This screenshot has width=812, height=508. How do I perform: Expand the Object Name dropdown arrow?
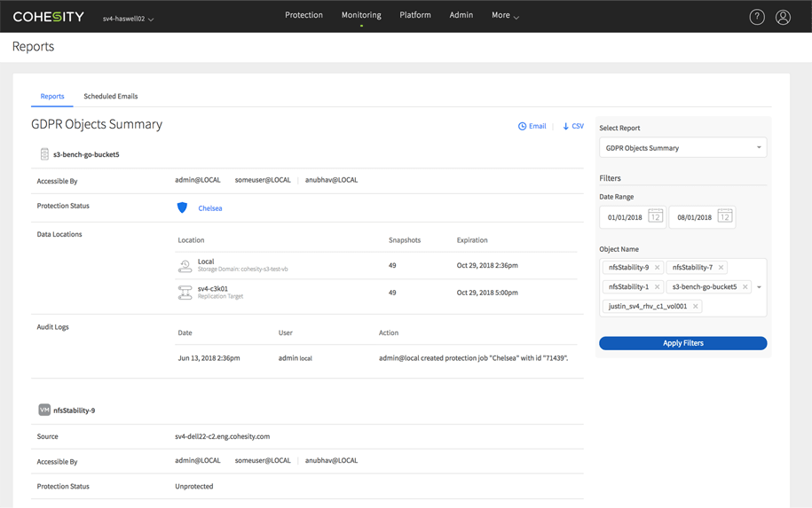coord(759,287)
